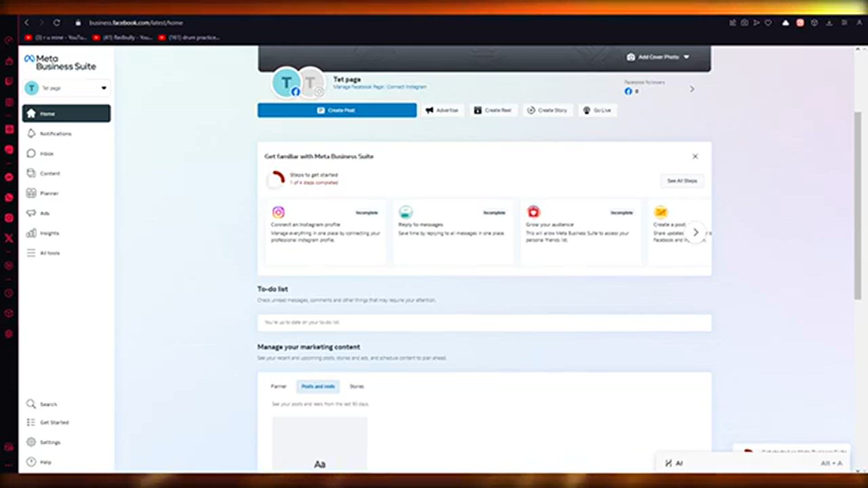Click the Meta Business Suite logo
Screen dimensions: 868x488
60,62
